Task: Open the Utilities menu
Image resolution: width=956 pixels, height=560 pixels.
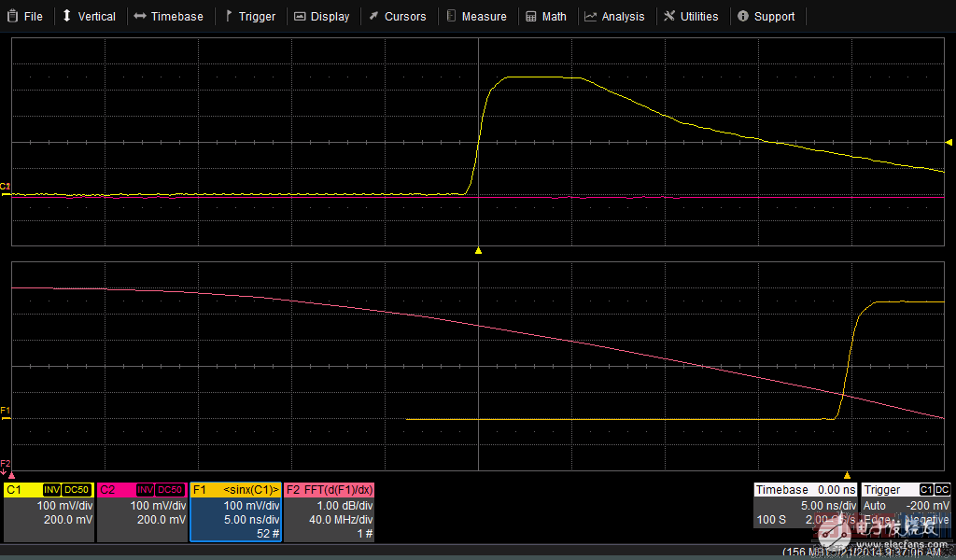Action: [692, 17]
